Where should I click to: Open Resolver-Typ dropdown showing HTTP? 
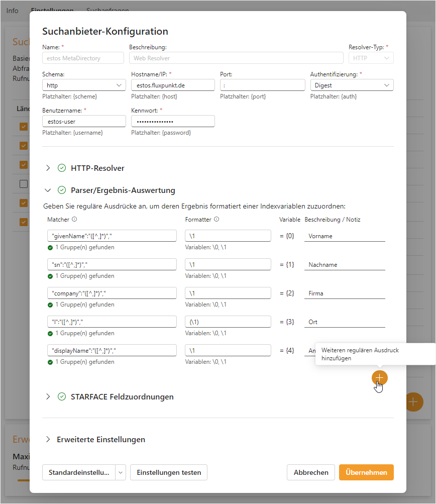click(371, 58)
